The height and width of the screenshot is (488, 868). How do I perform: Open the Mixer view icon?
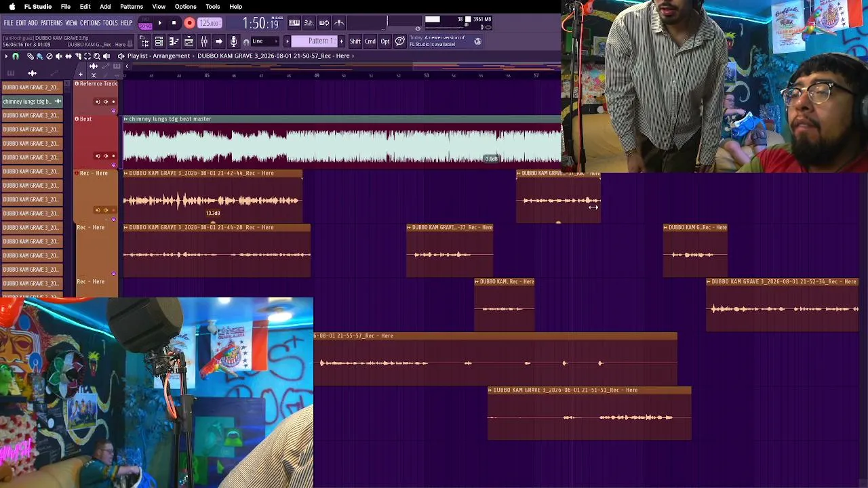tap(204, 42)
